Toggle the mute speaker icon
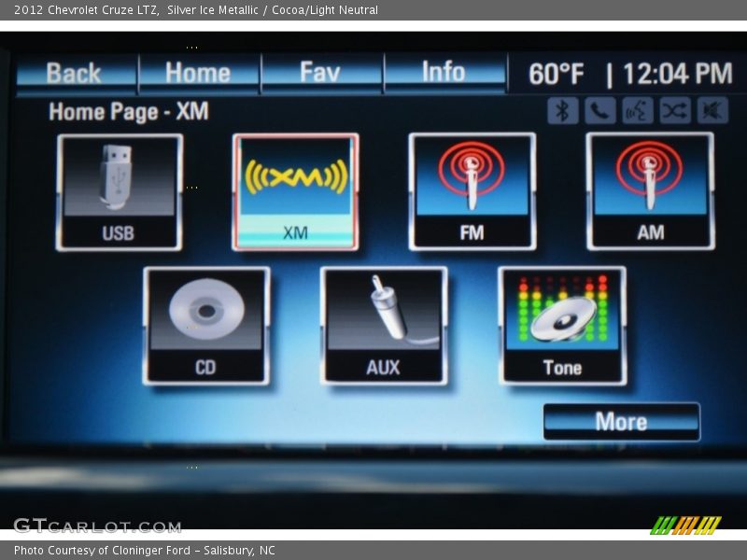The width and height of the screenshot is (747, 560). point(712,110)
